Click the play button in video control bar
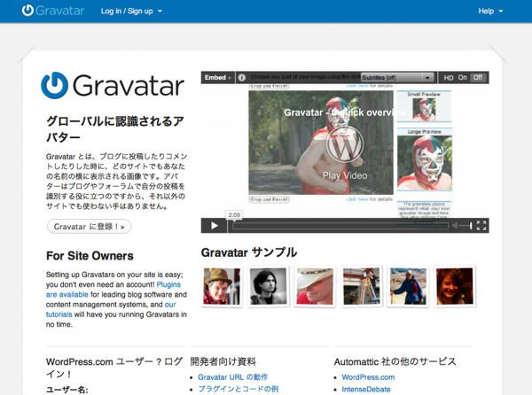Image resolution: width=532 pixels, height=395 pixels. (214, 226)
